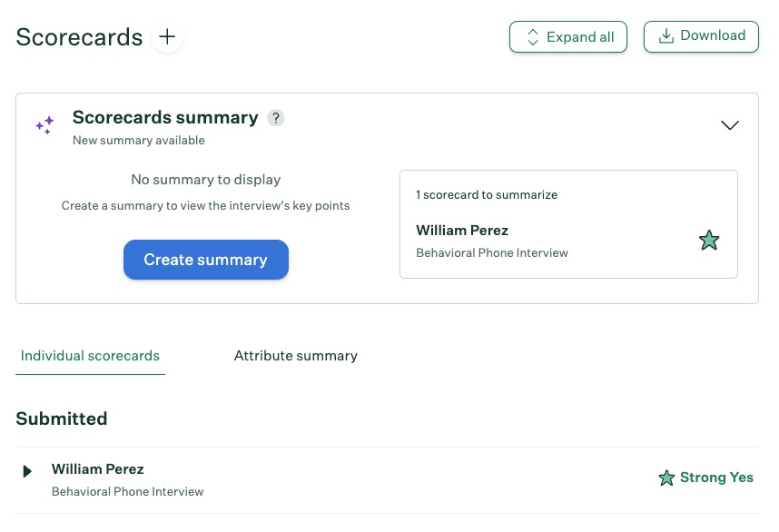Click the download arrow icon

(666, 36)
